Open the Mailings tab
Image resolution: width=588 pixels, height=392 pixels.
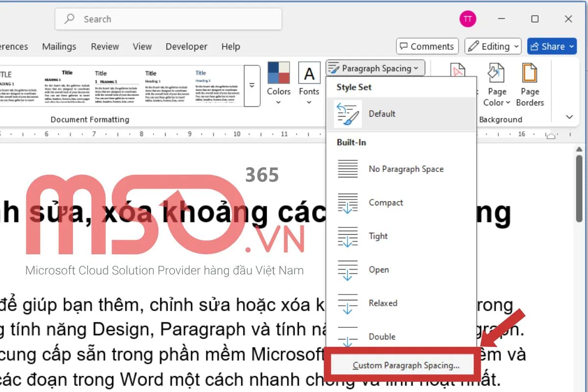(x=59, y=47)
